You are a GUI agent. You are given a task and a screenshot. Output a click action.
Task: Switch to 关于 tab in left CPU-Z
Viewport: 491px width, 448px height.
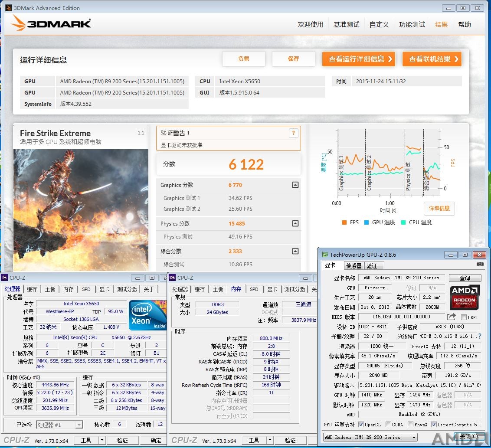click(x=149, y=289)
